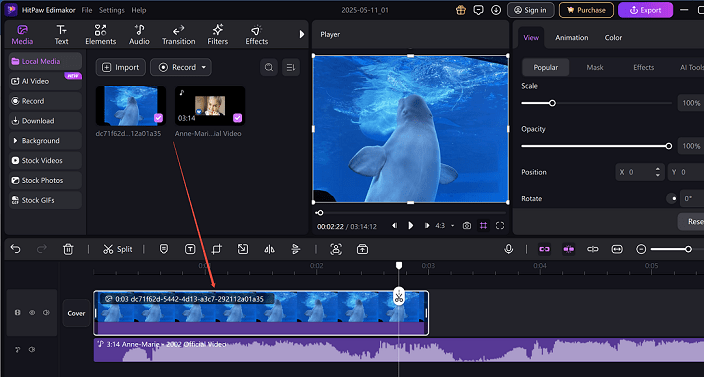Switch to the Animation tab

(x=572, y=38)
